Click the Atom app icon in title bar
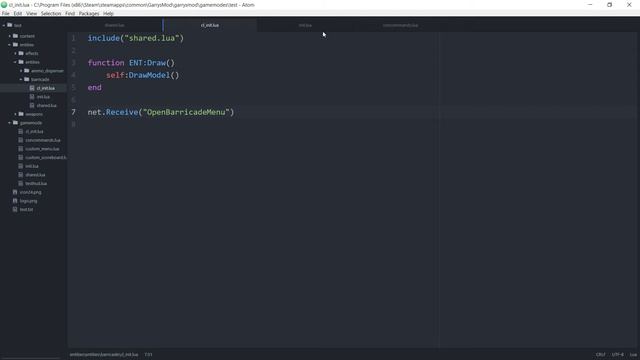Screen dimensions: 640x360 (x=4, y=5)
